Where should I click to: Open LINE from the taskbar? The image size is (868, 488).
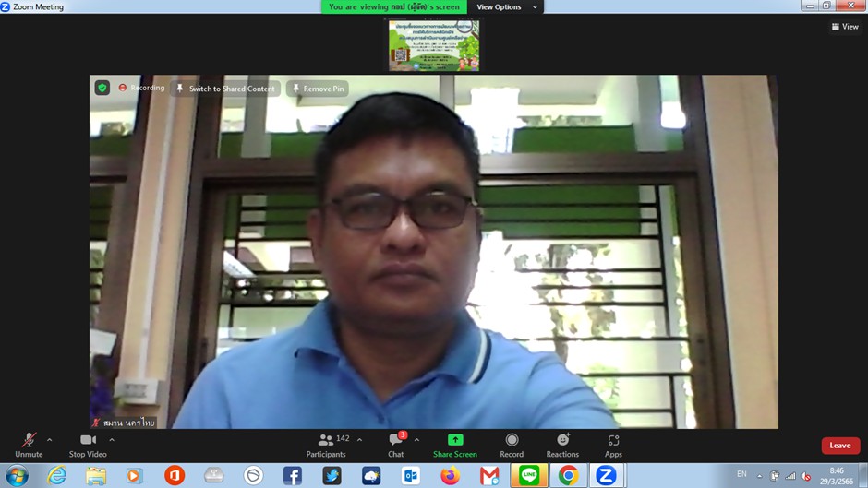[x=529, y=475]
